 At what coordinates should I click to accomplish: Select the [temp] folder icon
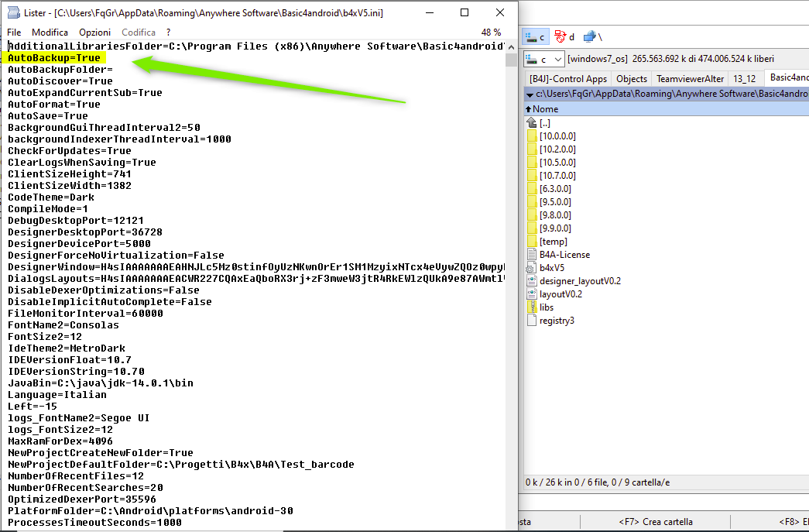[532, 242]
